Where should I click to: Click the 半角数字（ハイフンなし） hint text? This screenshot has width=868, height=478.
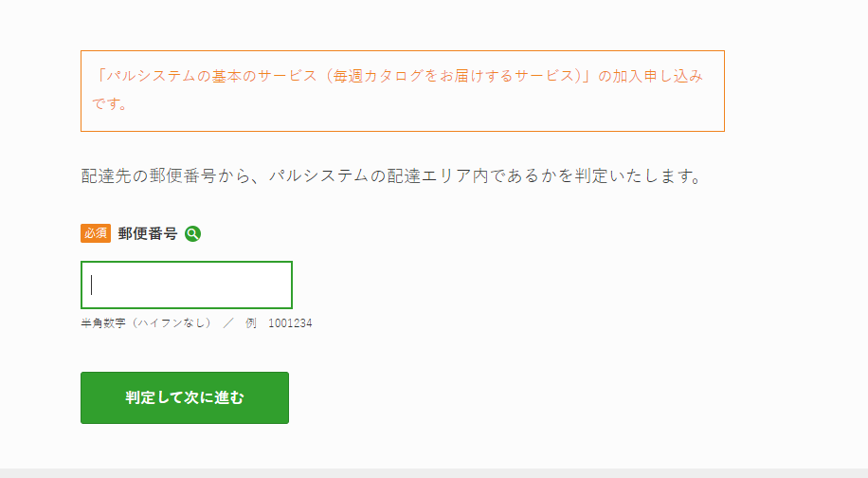coord(147,322)
